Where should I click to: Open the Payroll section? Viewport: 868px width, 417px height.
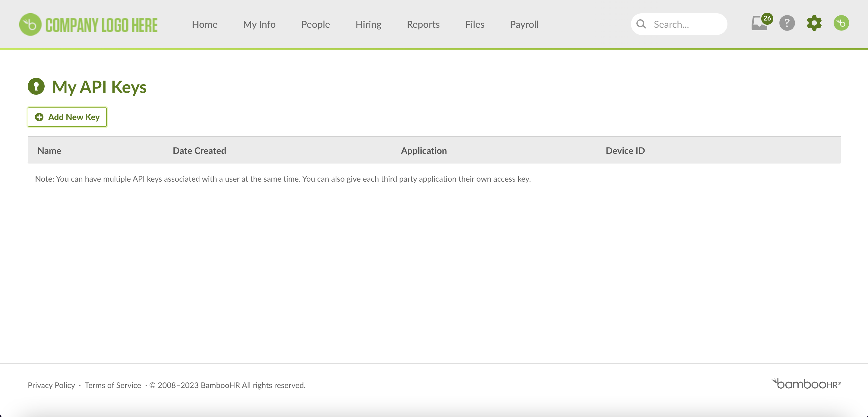pyautogui.click(x=524, y=24)
